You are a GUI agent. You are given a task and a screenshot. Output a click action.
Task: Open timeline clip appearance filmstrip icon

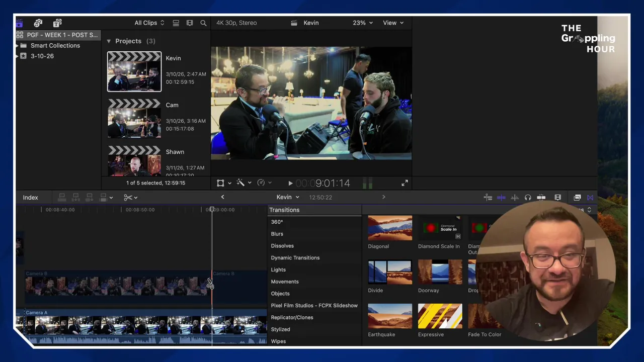click(x=557, y=197)
